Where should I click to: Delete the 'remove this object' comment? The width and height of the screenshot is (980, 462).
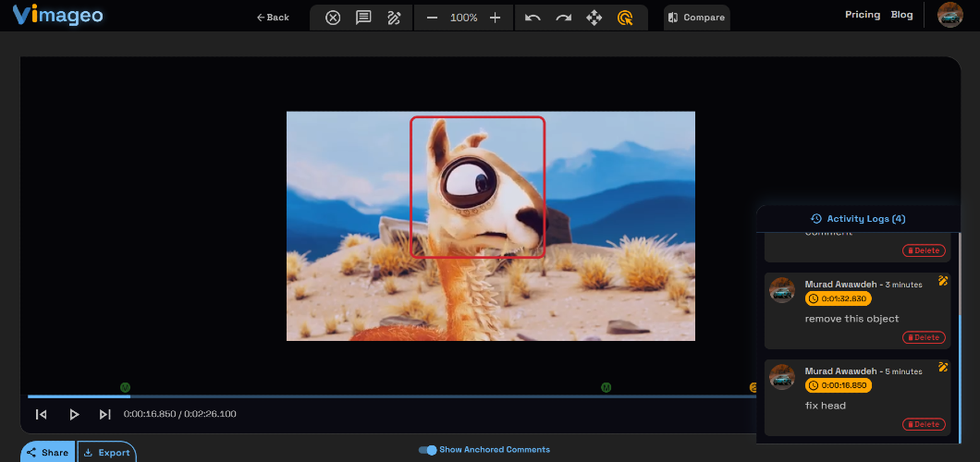(x=924, y=337)
